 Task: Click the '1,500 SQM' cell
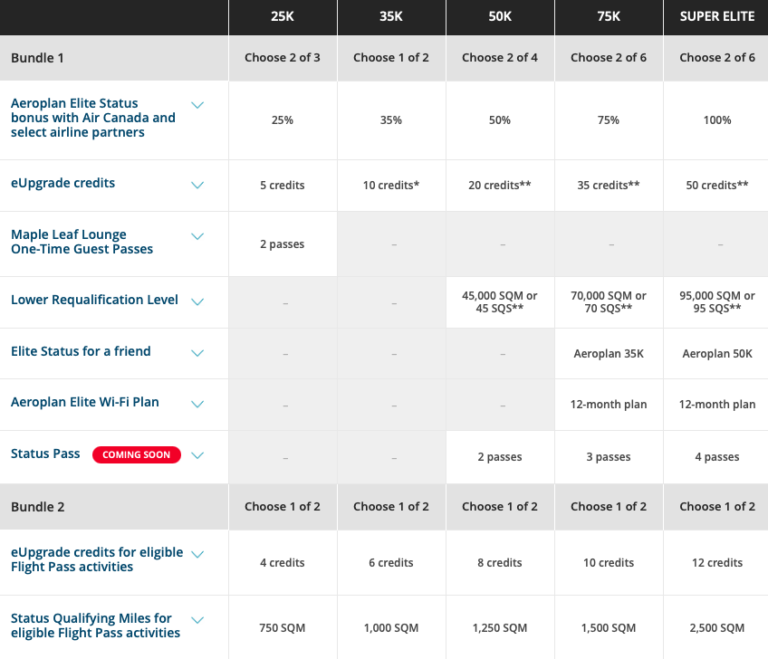(608, 628)
